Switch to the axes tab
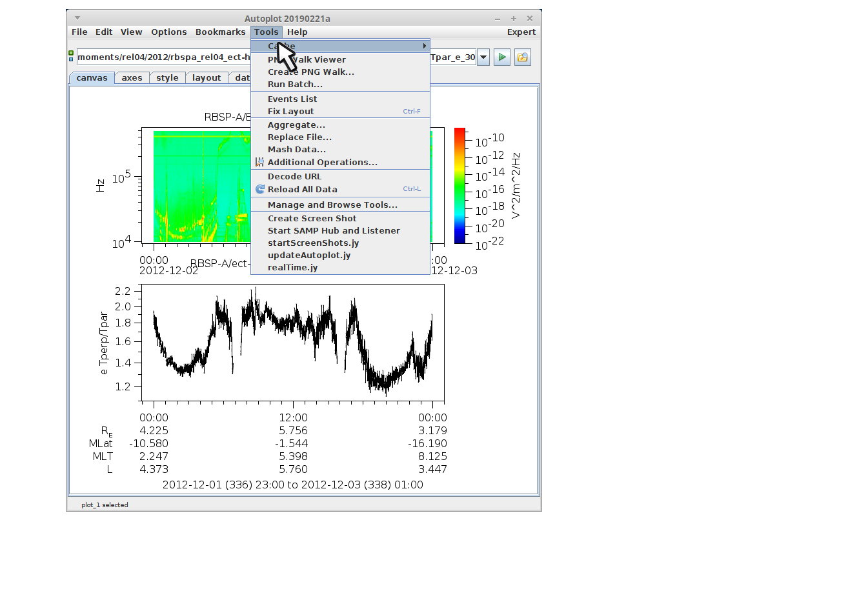This screenshot has height=591, width=868. coord(132,78)
